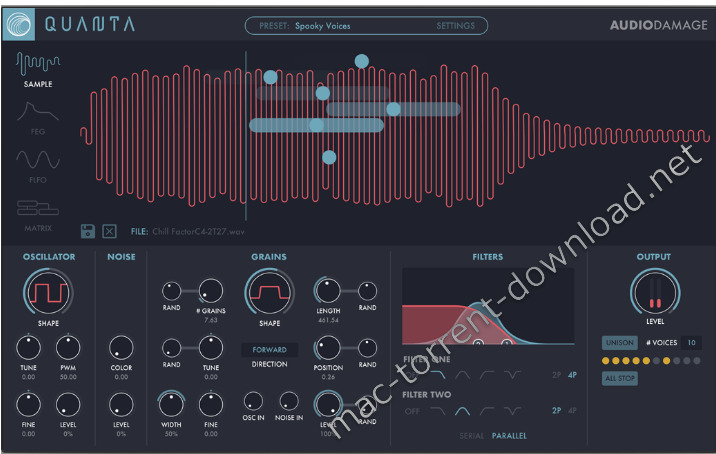Click the Oscillator Level knob

click(68, 405)
